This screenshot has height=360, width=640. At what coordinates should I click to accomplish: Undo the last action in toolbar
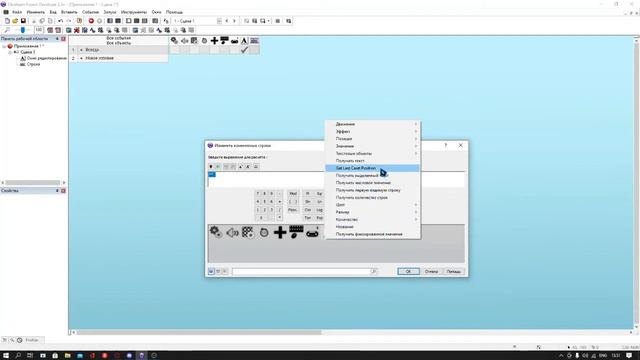tap(60, 21)
